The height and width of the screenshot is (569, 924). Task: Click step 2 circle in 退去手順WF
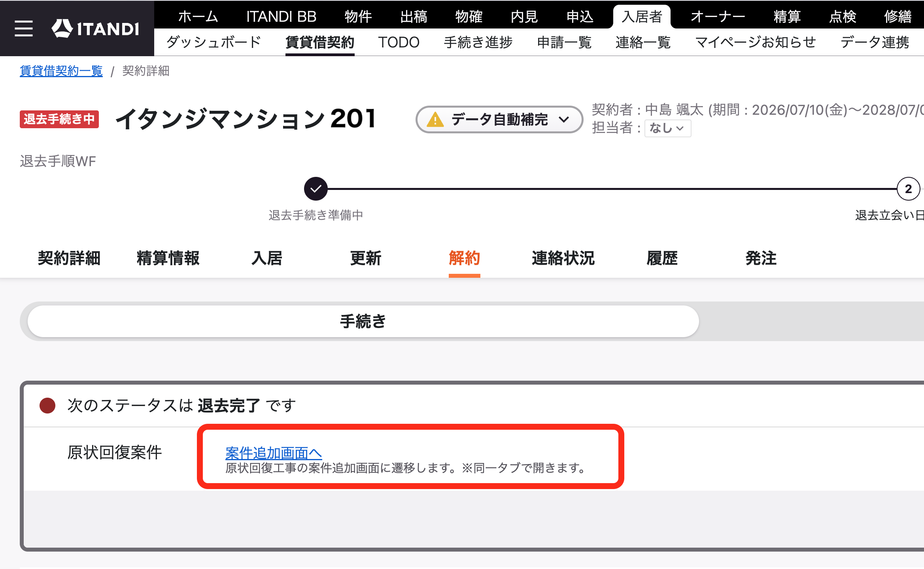pos(908,189)
